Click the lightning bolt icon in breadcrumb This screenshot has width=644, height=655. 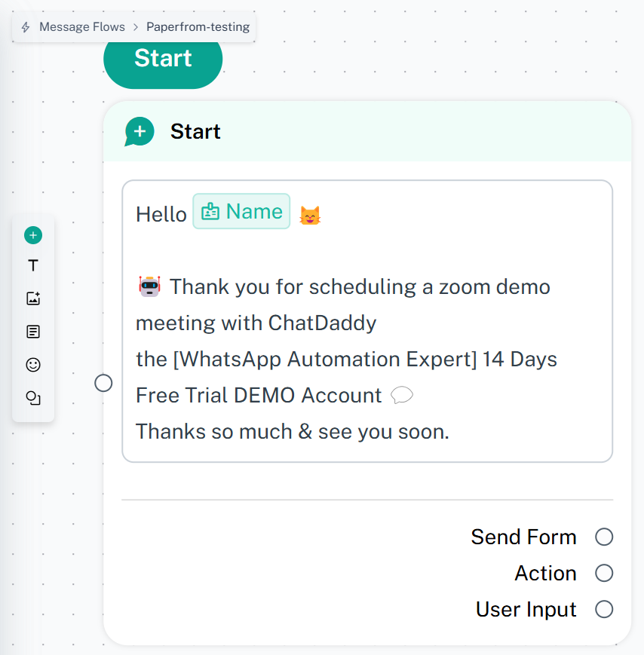[x=26, y=27]
